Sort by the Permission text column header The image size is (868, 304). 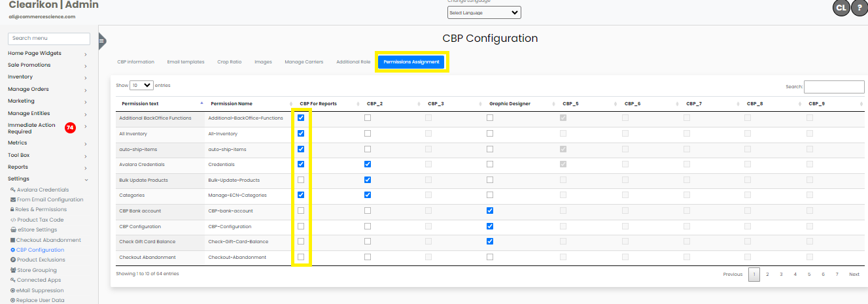140,104
